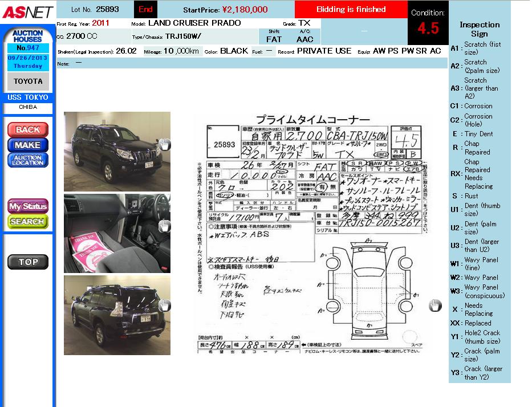This screenshot has height=407, width=532.
Task: Click the USS TOKYO auction label
Action: [27, 97]
